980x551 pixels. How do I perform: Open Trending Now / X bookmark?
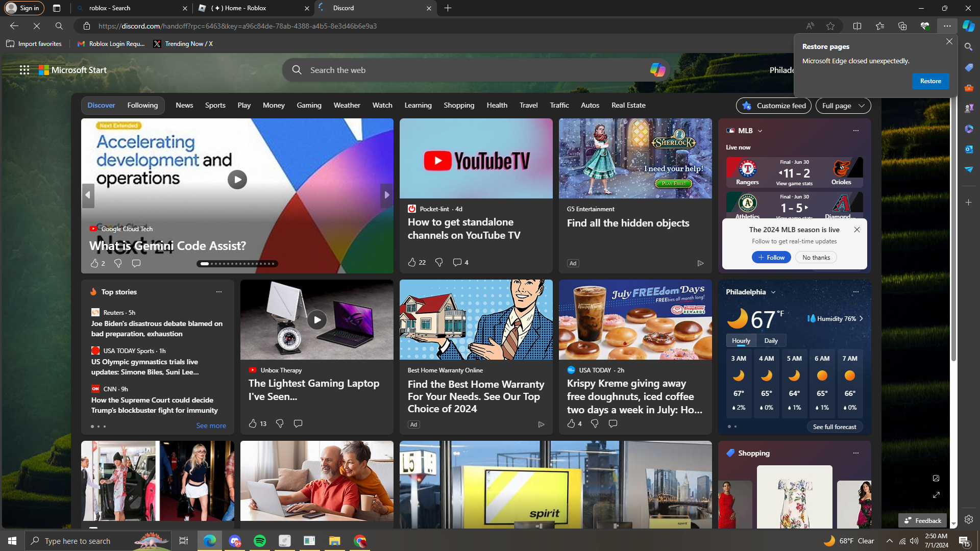(183, 44)
